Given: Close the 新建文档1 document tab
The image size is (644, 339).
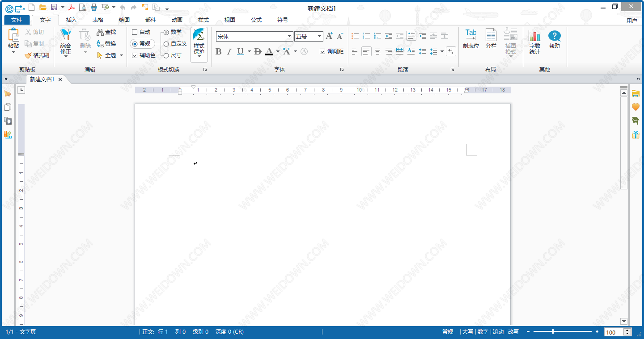Looking at the screenshot, I should pyautogui.click(x=60, y=80).
